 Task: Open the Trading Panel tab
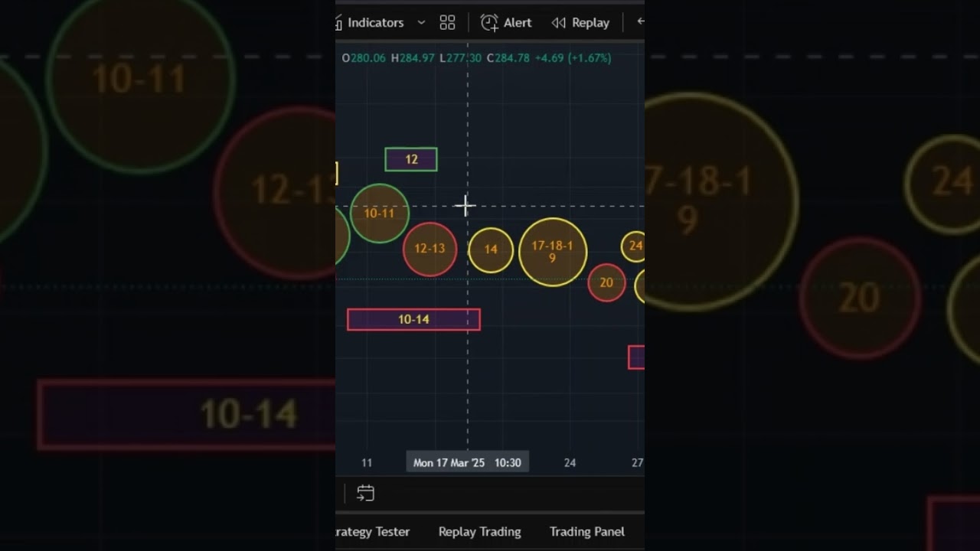[x=587, y=532]
